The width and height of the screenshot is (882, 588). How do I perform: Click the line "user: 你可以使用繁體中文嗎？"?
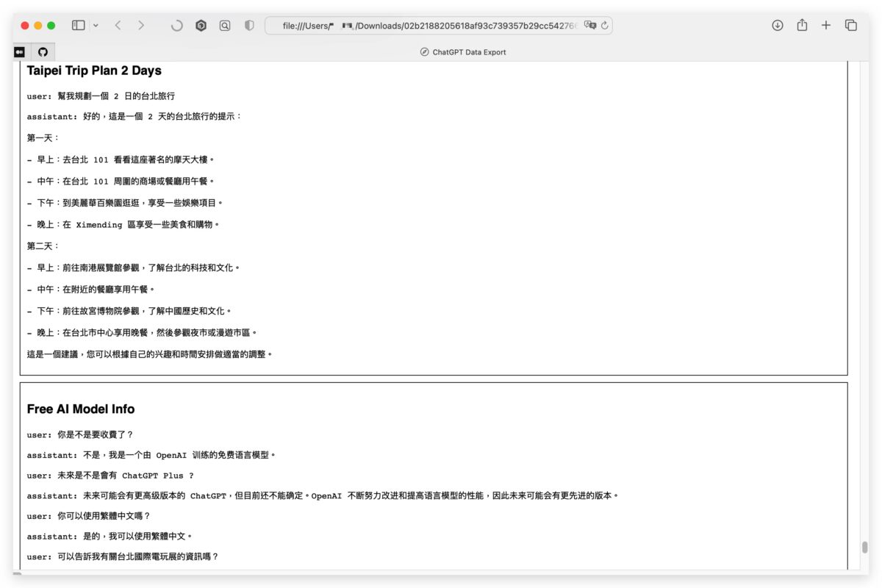(x=88, y=516)
